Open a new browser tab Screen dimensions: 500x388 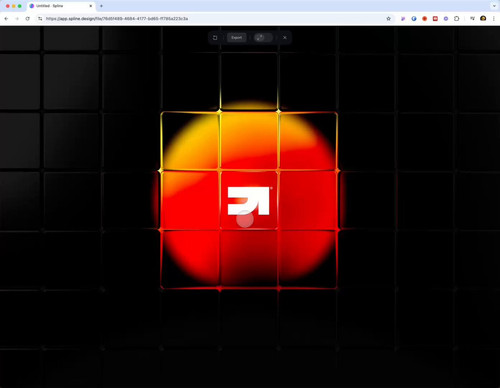click(101, 6)
